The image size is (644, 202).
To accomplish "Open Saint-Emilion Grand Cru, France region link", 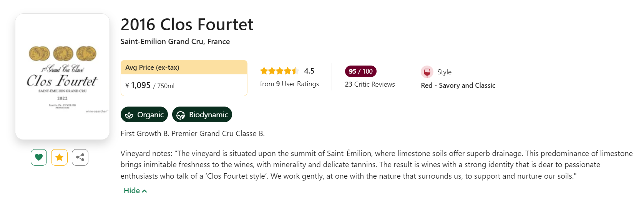I will [x=175, y=41].
